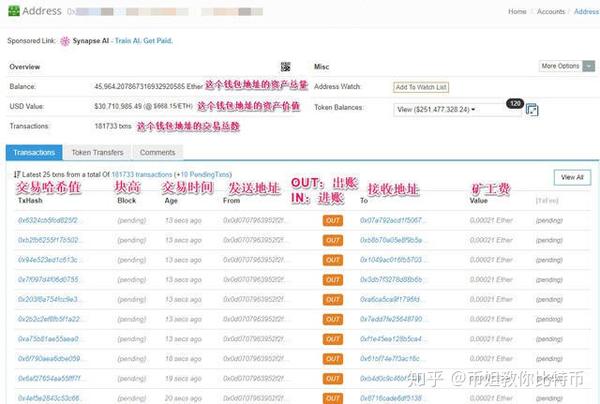This screenshot has width=600, height=404.
Task: Click the sort icon beside Latest 25 txns
Action: pyautogui.click(x=17, y=174)
